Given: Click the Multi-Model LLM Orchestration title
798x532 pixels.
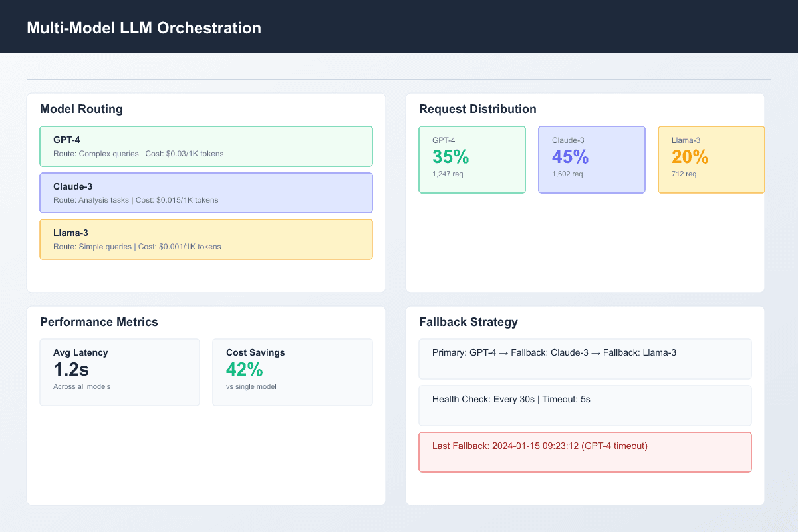Looking at the screenshot, I should pyautogui.click(x=144, y=28).
